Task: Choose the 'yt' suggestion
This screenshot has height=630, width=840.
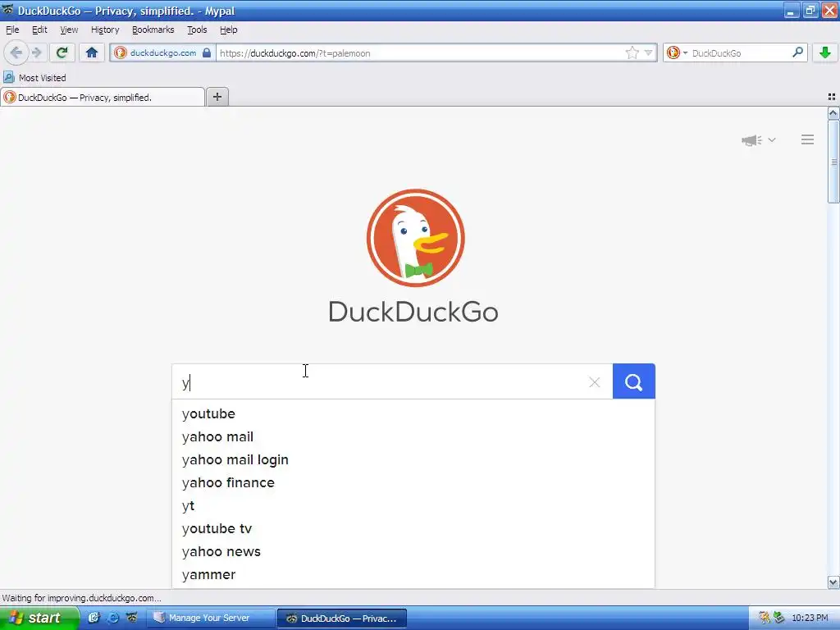Action: tap(413, 505)
